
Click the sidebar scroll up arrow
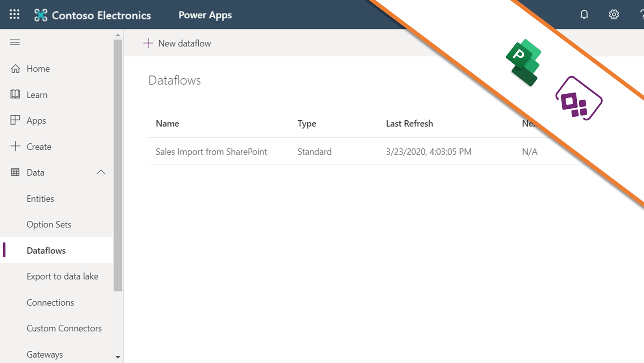pyautogui.click(x=118, y=35)
